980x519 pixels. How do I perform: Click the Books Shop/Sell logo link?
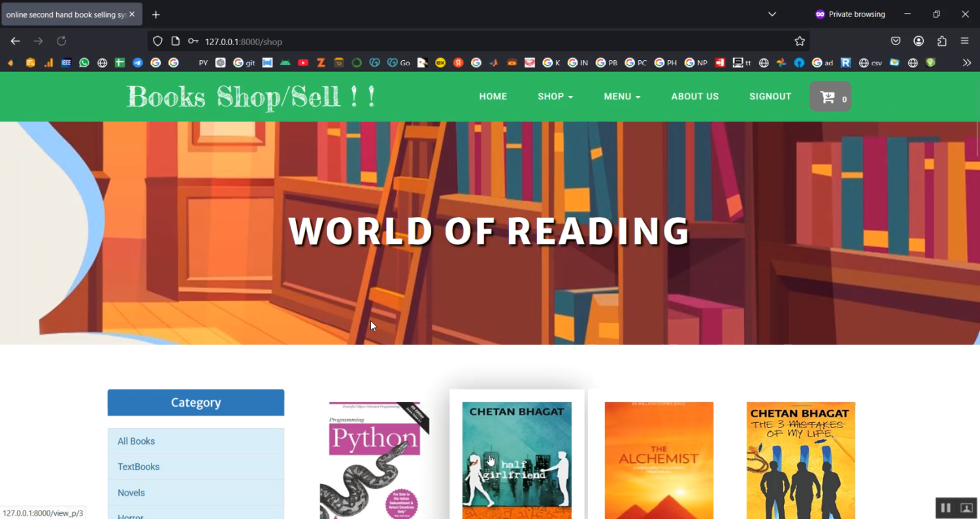[252, 97]
